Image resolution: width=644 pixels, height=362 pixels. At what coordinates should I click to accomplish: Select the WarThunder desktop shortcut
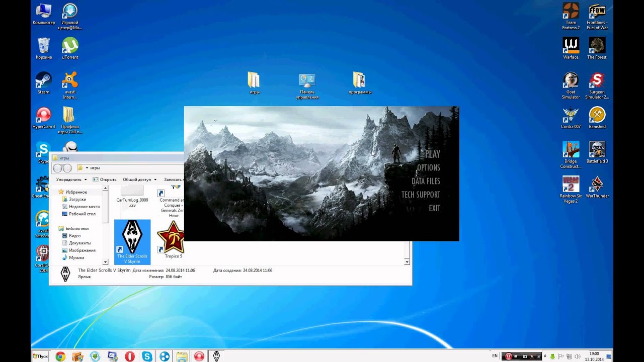click(597, 187)
